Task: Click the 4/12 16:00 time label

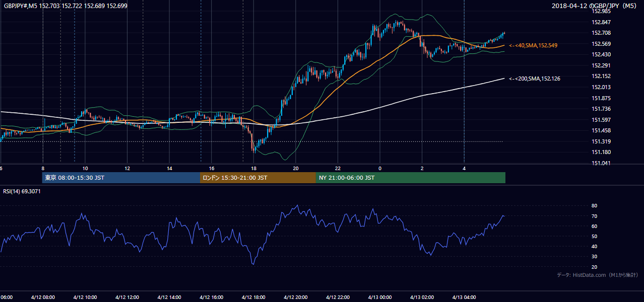Action: (x=211, y=297)
